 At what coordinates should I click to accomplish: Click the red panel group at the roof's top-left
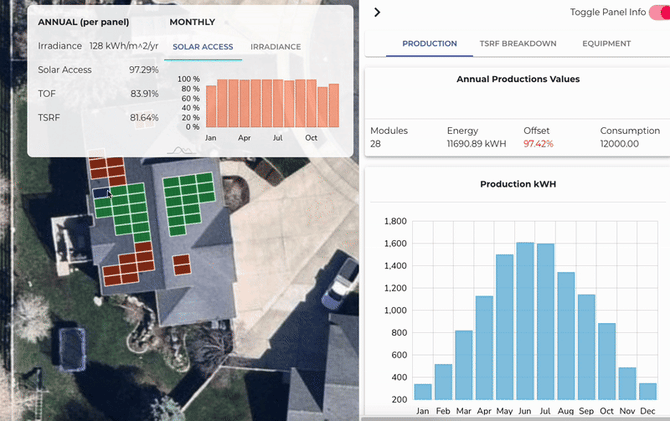pos(104,169)
